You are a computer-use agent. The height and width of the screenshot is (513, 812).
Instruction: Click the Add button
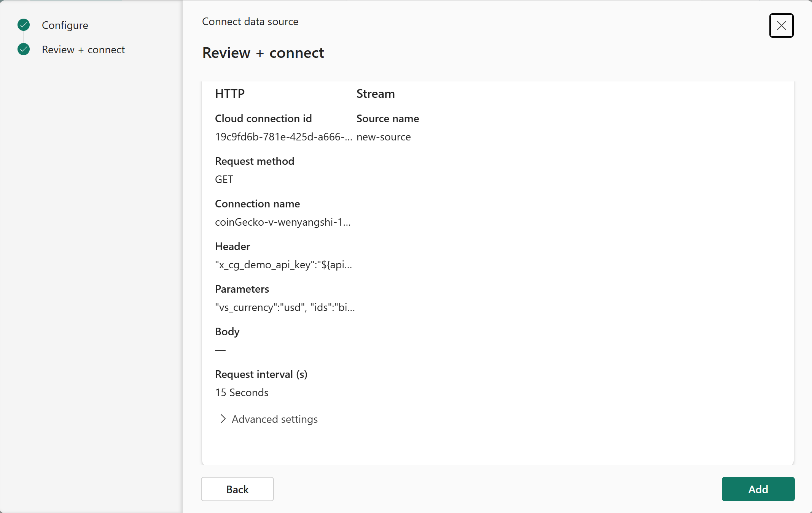point(758,489)
